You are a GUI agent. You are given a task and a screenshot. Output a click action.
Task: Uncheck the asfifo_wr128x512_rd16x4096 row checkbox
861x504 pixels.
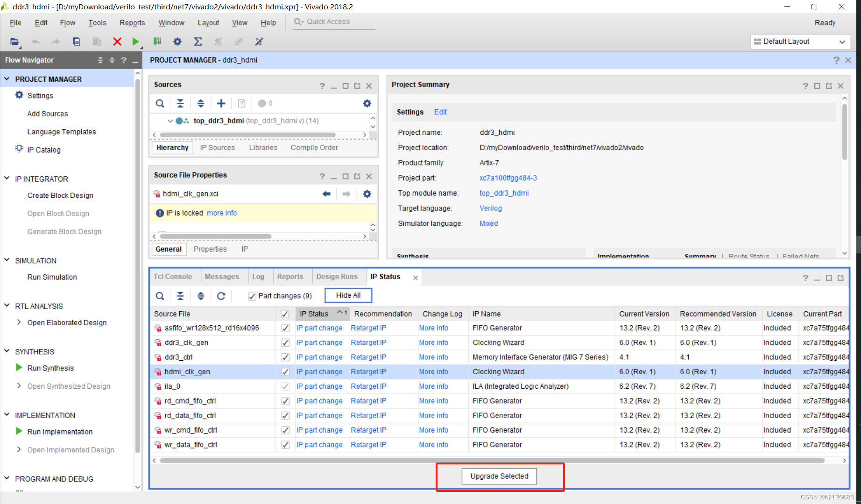point(285,328)
